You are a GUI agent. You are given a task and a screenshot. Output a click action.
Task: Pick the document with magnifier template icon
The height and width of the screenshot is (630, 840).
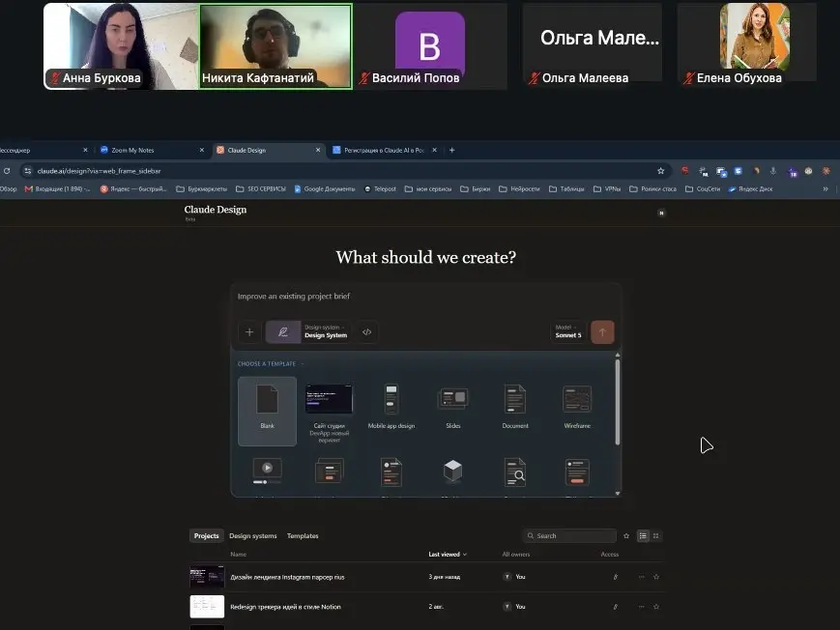pos(515,472)
